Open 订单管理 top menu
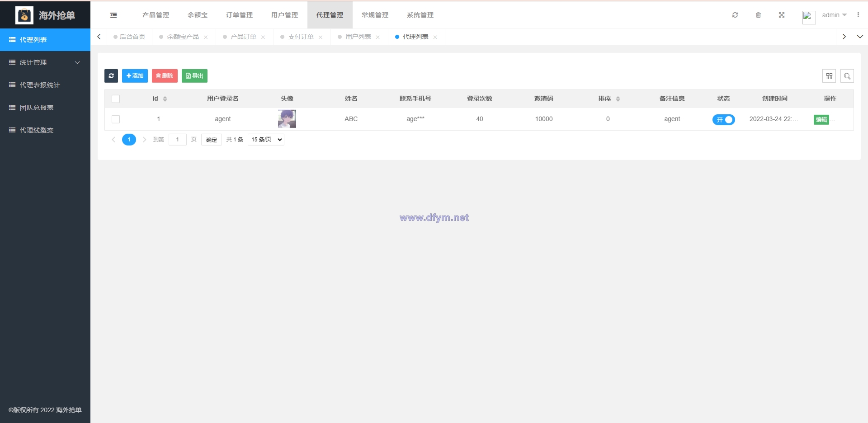868x423 pixels. 239,15
